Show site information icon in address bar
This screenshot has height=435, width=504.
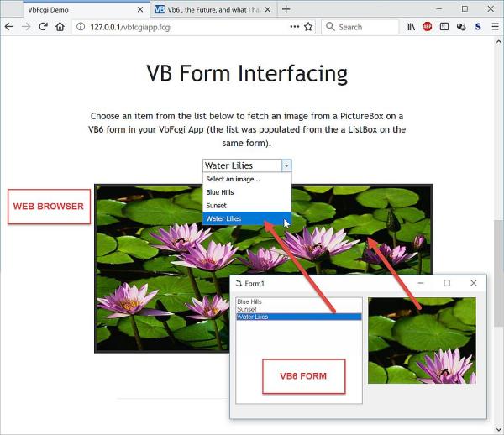(x=81, y=27)
